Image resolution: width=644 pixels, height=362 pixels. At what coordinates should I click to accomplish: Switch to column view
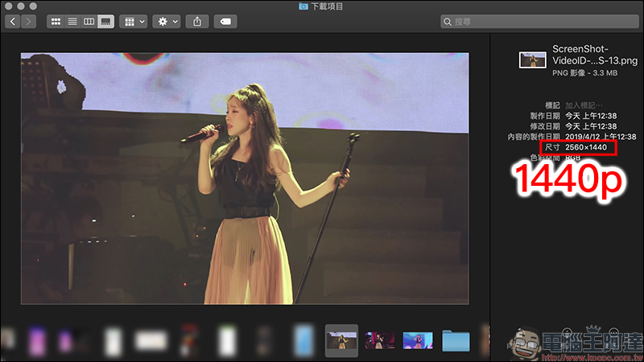(x=89, y=21)
